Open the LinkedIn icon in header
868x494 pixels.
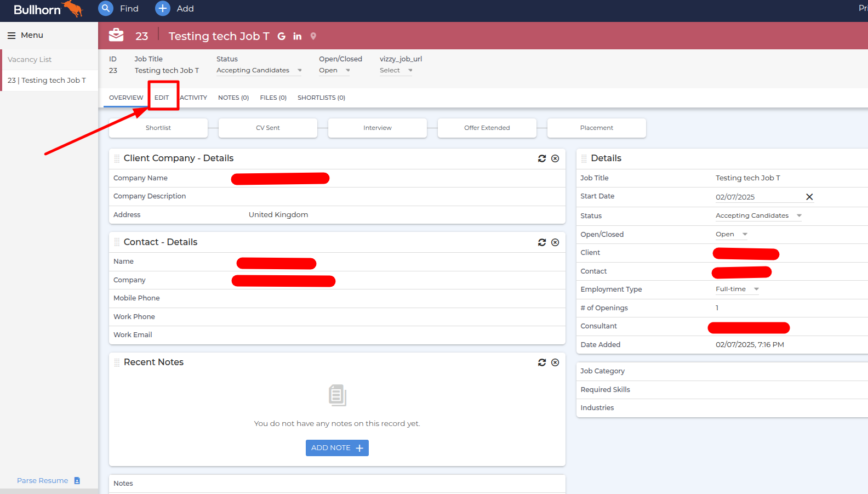(x=298, y=36)
